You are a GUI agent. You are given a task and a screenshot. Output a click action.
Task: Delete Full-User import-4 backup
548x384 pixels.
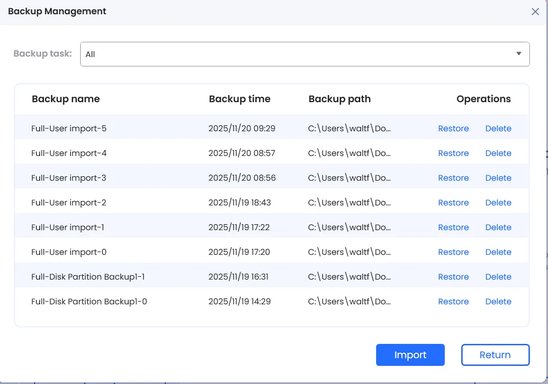pos(498,153)
